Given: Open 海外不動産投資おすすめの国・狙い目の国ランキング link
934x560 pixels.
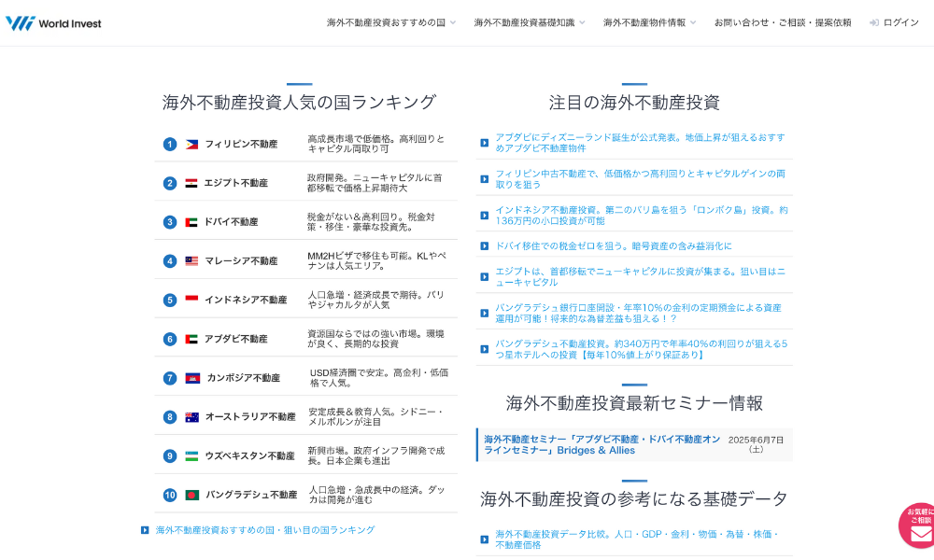Looking at the screenshot, I should [264, 530].
